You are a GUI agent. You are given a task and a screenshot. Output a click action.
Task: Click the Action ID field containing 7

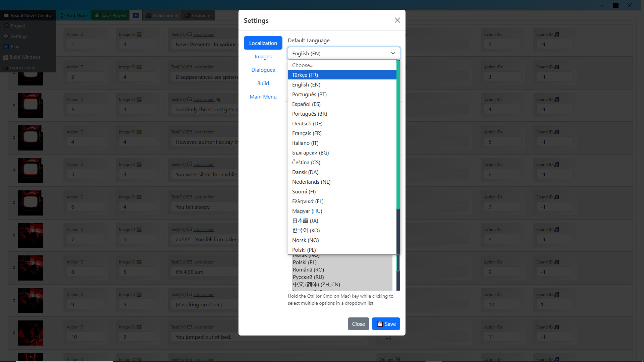coord(85,239)
